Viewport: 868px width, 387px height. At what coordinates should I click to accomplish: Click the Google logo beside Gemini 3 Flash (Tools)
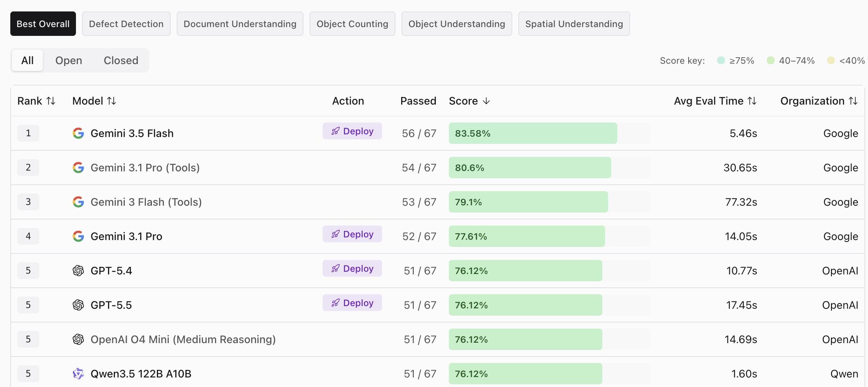click(78, 202)
